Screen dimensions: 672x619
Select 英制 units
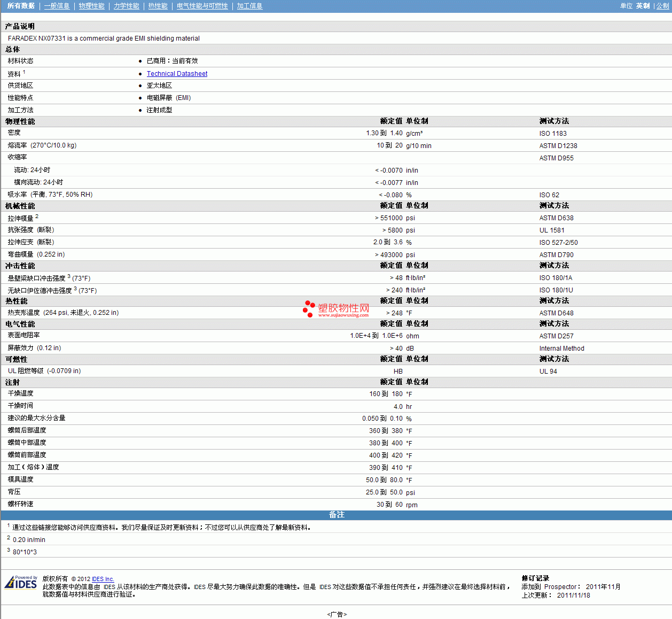643,6
